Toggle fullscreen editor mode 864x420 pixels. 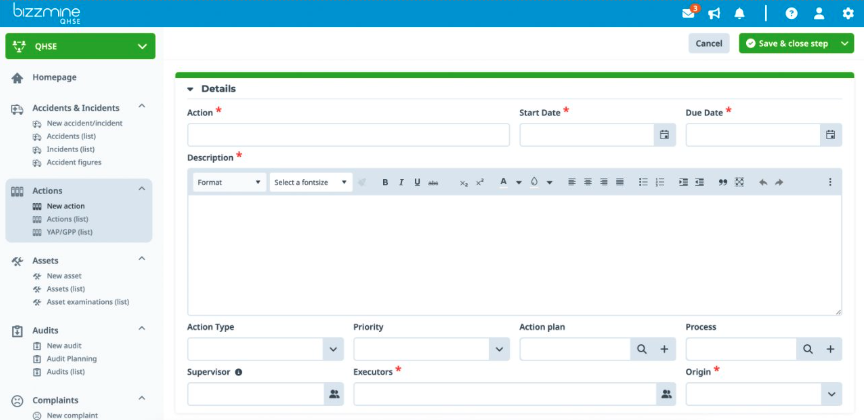point(739,182)
